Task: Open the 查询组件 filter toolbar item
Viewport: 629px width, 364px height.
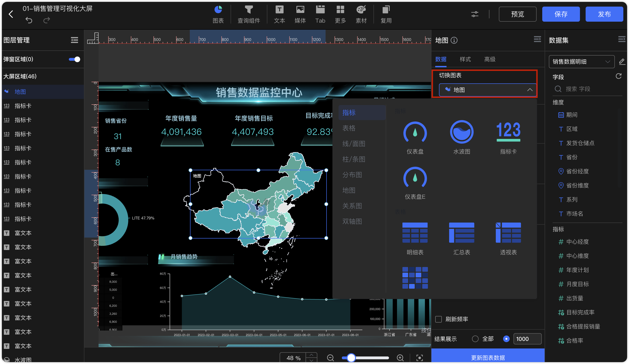Action: [x=248, y=14]
